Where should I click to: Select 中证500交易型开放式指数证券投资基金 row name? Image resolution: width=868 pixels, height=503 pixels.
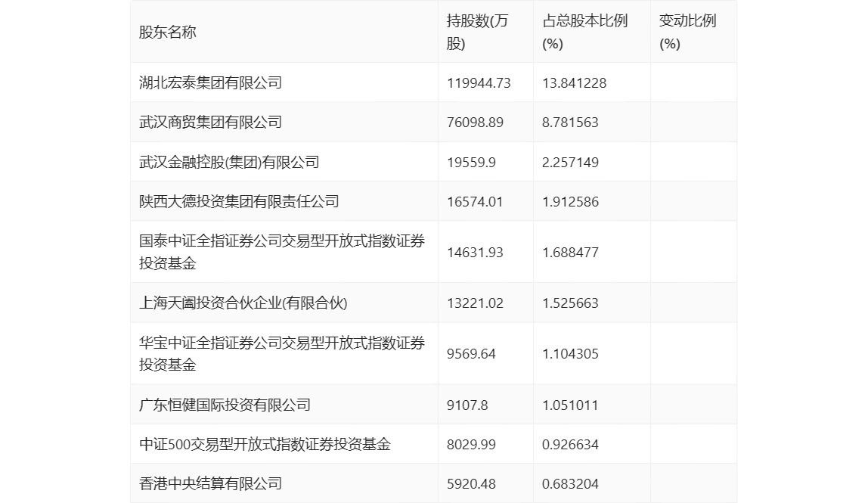point(265,444)
